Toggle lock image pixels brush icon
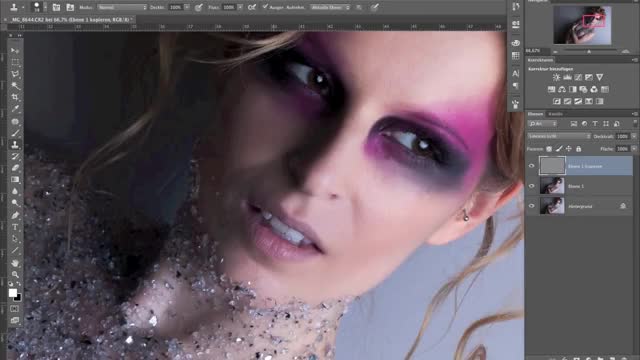640x360 pixels. tap(559, 149)
